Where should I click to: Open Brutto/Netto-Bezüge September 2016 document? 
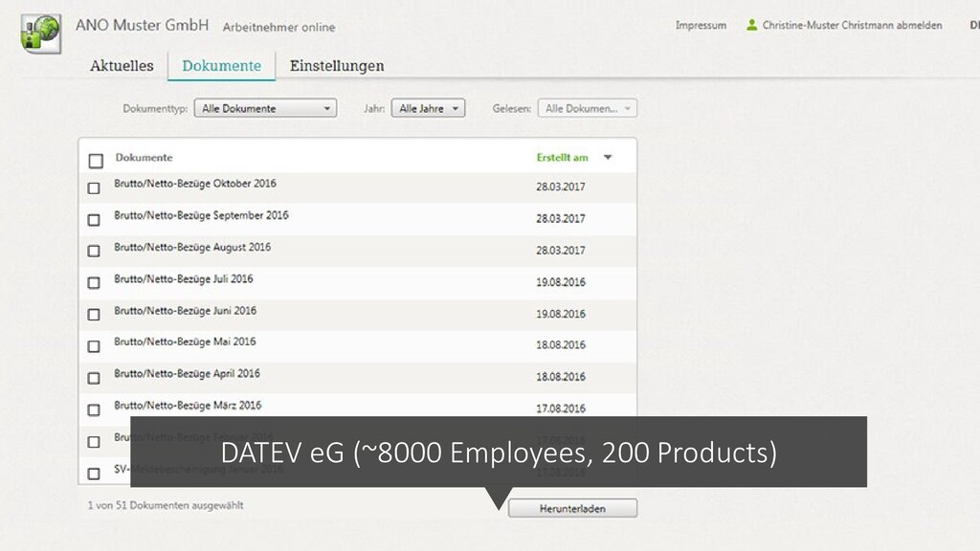201,215
